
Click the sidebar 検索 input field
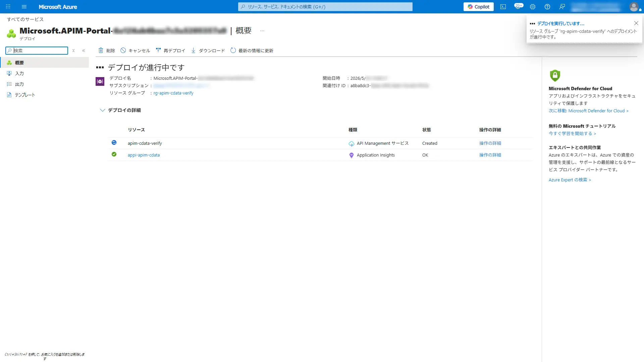point(37,51)
